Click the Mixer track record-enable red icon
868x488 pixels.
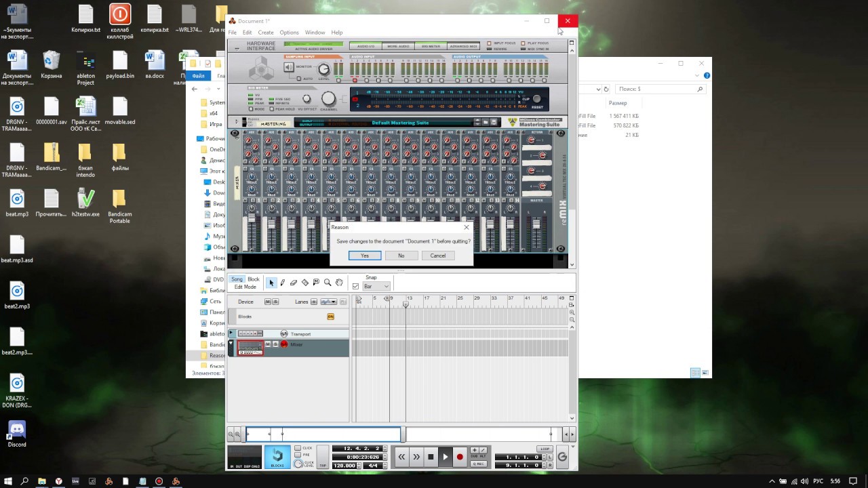click(x=284, y=344)
